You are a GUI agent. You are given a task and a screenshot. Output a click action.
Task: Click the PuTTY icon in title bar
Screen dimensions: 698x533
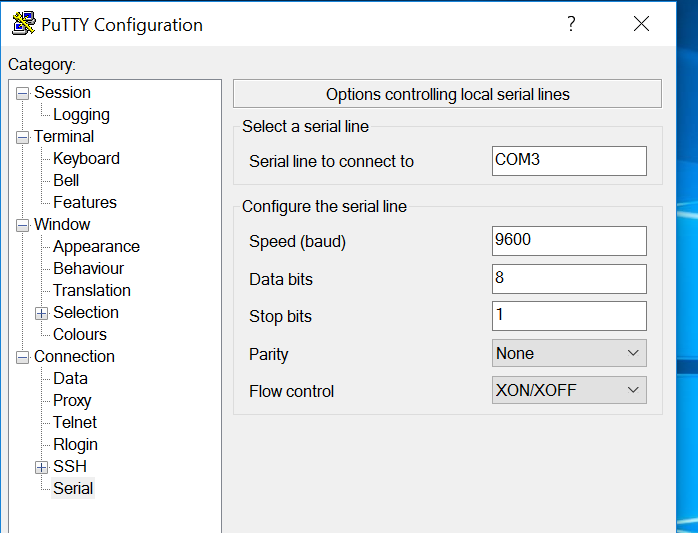(x=23, y=24)
